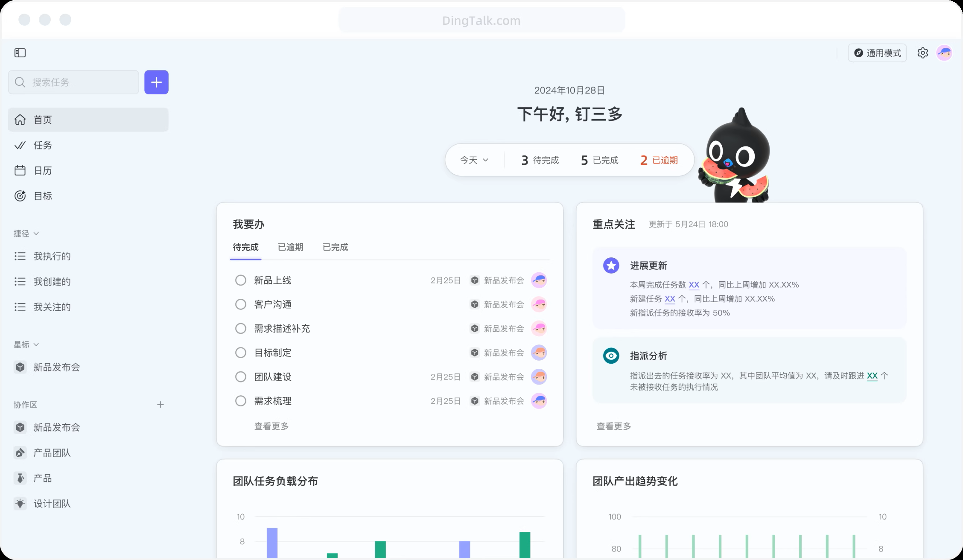The width and height of the screenshot is (963, 560).
Task: Switch to the 已逾期 tab
Action: 290,247
